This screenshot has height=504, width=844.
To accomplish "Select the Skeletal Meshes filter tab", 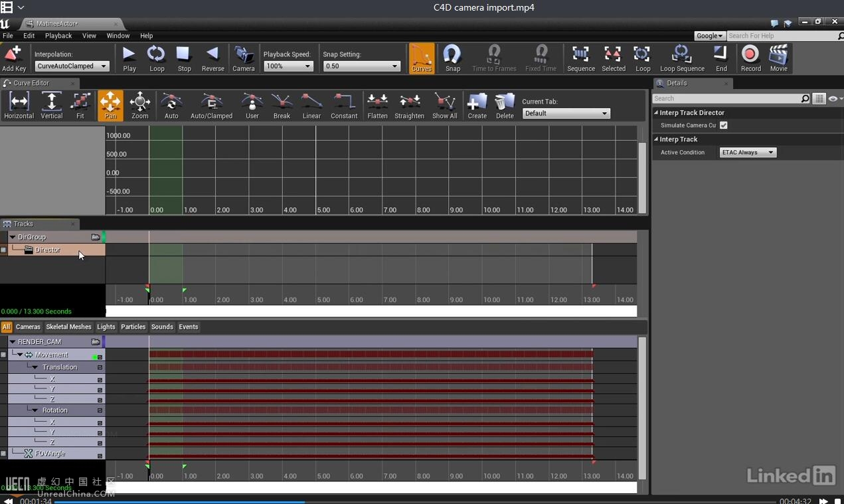I will pyautogui.click(x=68, y=327).
